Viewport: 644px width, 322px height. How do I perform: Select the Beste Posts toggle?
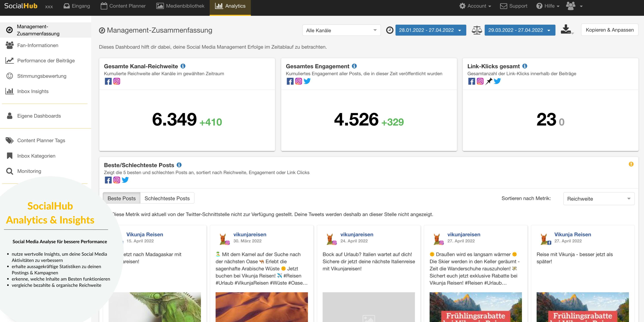tap(122, 198)
